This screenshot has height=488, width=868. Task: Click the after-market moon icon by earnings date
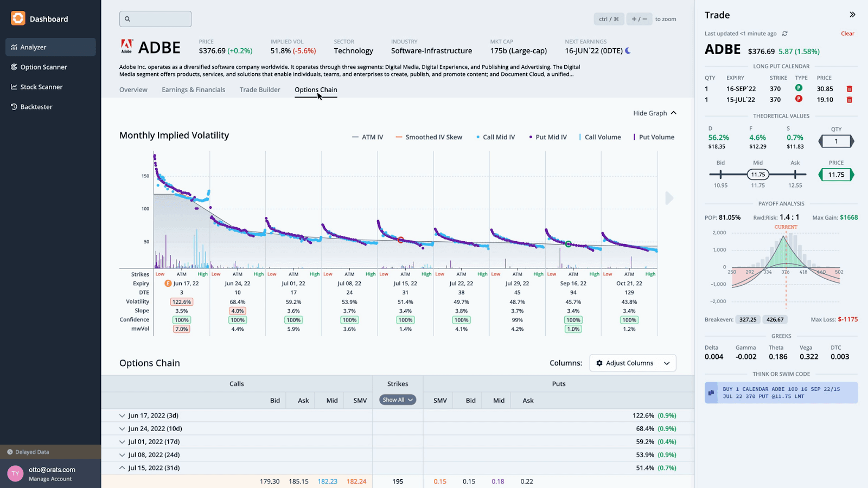point(628,51)
